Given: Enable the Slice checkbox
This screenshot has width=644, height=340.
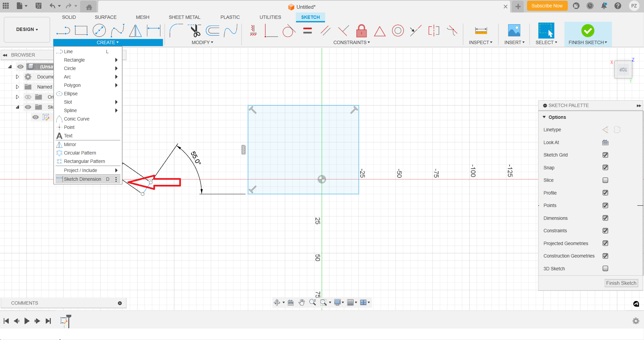Looking at the screenshot, I should click(x=605, y=180).
